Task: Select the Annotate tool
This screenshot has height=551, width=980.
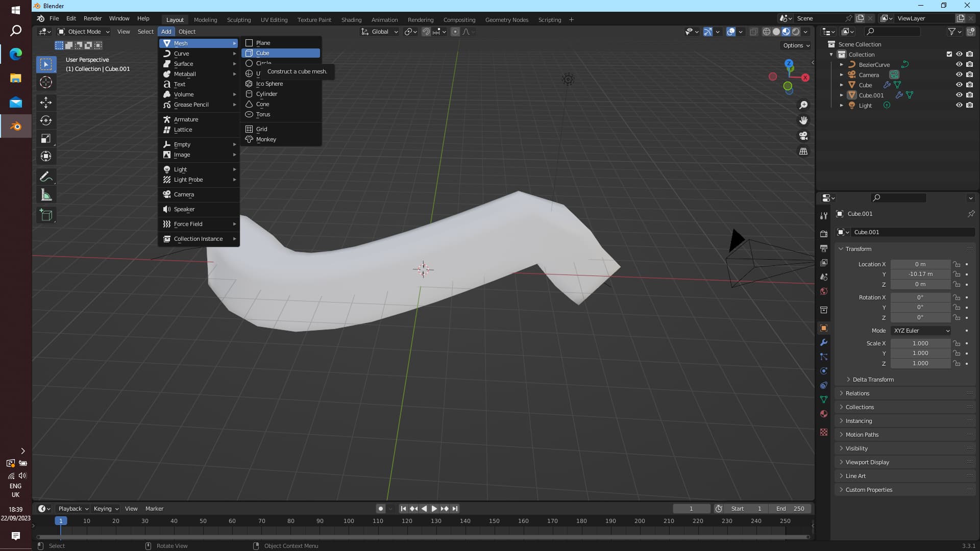Action: (x=46, y=177)
